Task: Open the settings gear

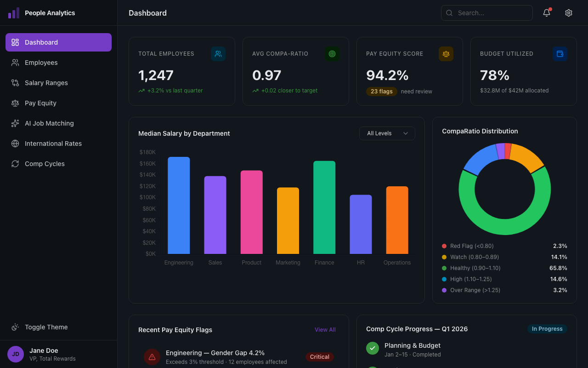Action: (569, 13)
